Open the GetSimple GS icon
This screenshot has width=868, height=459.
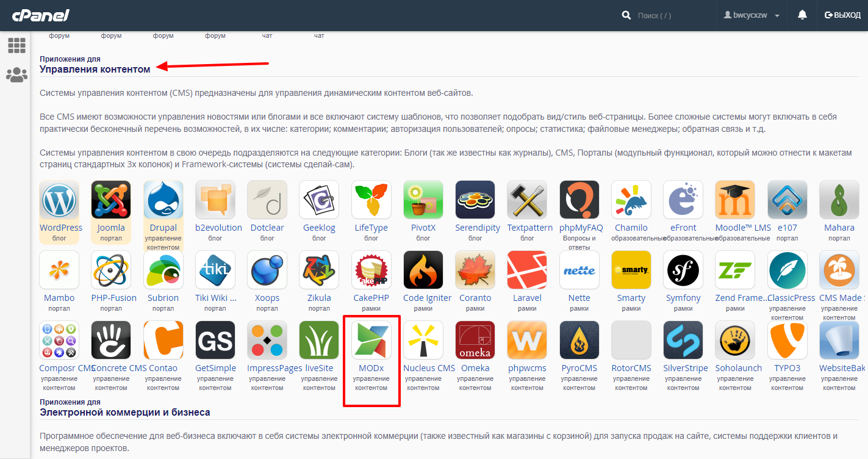pyautogui.click(x=215, y=341)
